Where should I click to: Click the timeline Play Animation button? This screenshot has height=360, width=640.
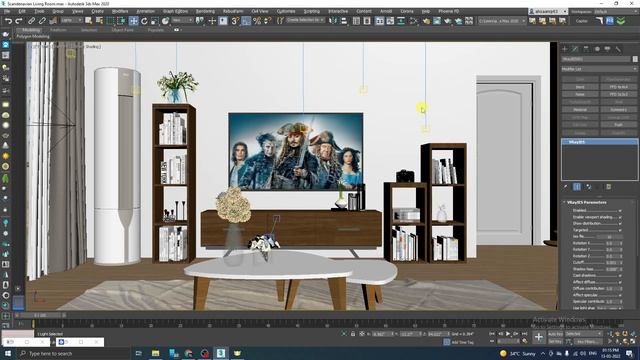[x=508, y=334]
